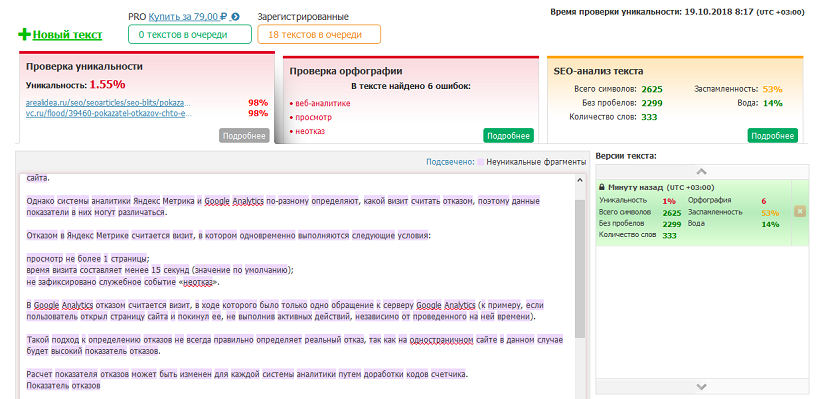Click the green plus icon beside Новый текст
Screen dimensions: 818x399
point(25,35)
